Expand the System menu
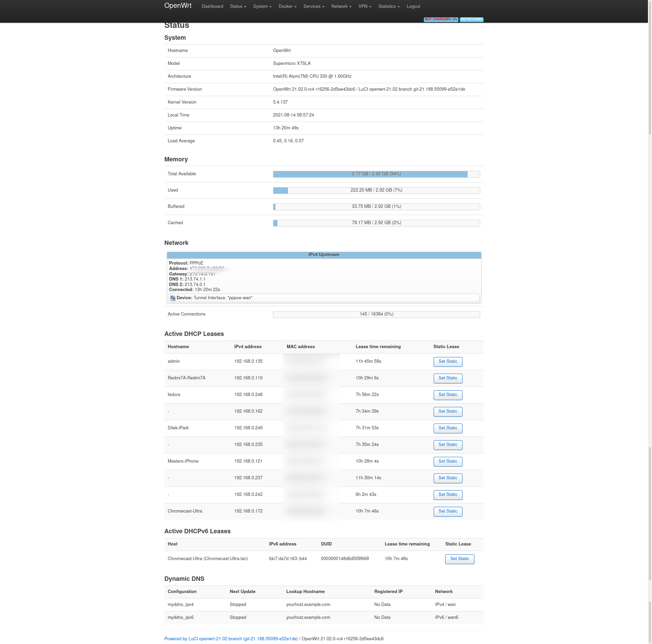 (x=262, y=6)
